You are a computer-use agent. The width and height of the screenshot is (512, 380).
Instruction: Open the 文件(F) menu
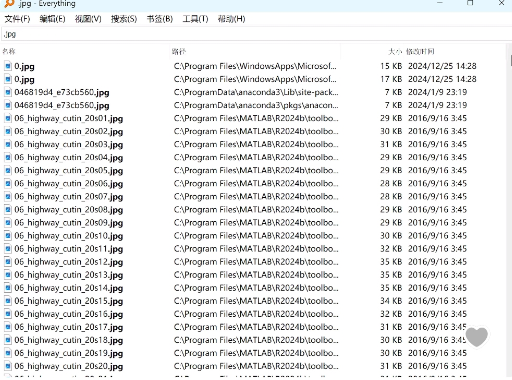[17, 19]
